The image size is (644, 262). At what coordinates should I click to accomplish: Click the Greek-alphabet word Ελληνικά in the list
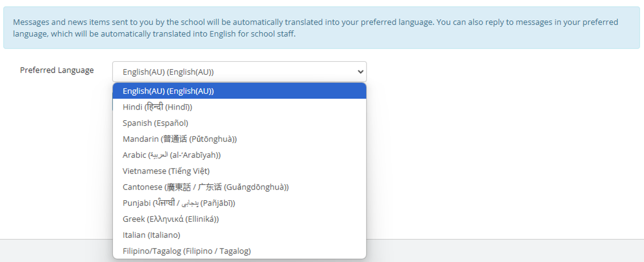click(x=165, y=219)
